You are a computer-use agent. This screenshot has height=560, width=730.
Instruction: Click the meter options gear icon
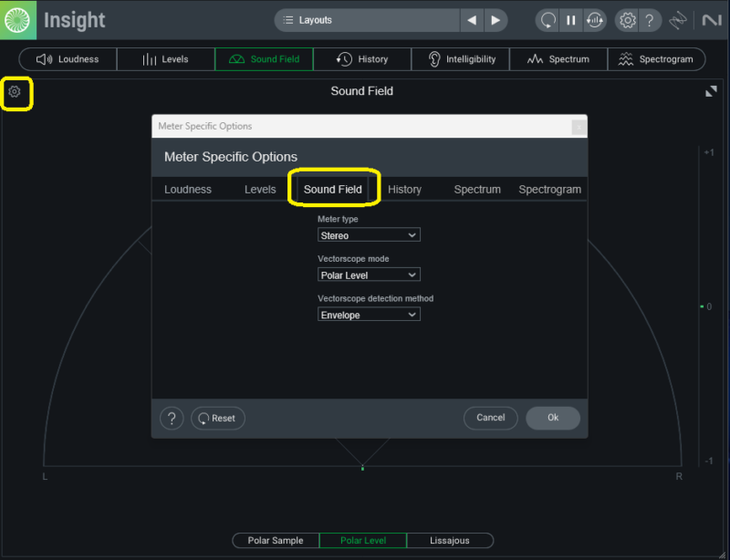tap(15, 92)
